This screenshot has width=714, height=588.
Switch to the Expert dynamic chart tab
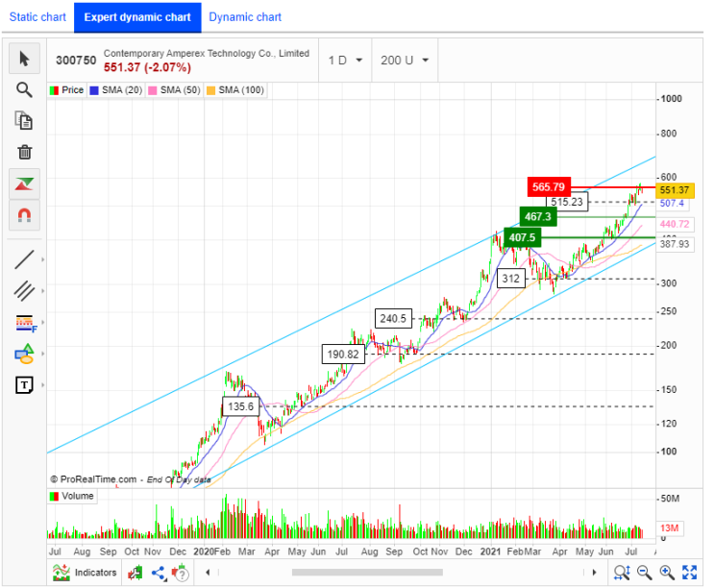pyautogui.click(x=137, y=17)
